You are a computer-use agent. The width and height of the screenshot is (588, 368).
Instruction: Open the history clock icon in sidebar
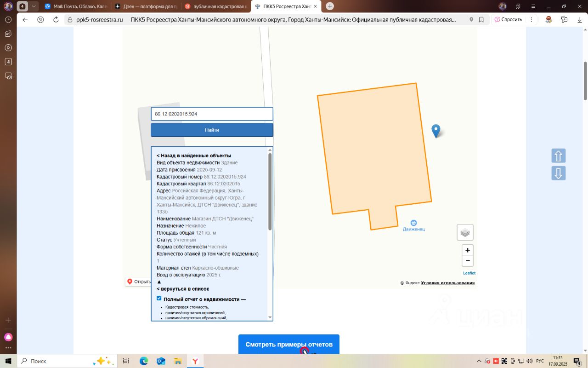coord(8,20)
